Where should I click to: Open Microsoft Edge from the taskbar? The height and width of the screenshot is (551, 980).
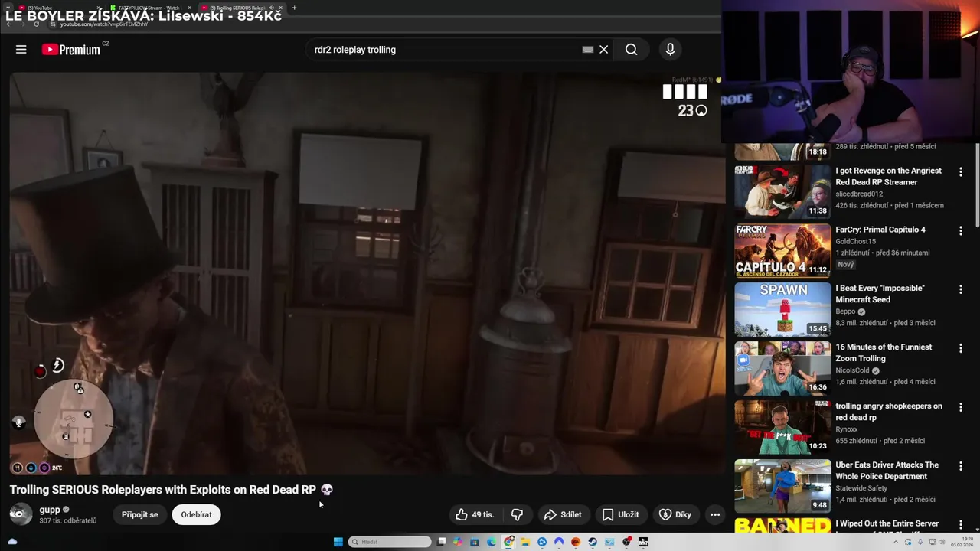tap(492, 542)
